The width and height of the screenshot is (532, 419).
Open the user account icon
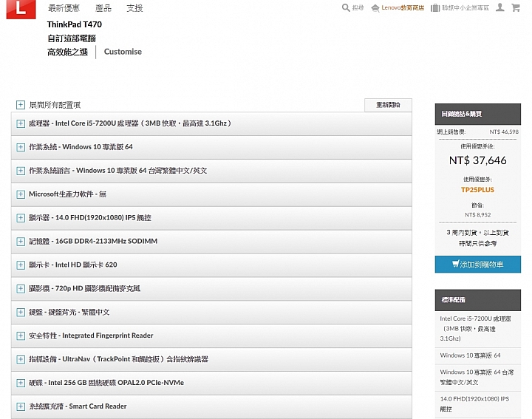click(499, 7)
